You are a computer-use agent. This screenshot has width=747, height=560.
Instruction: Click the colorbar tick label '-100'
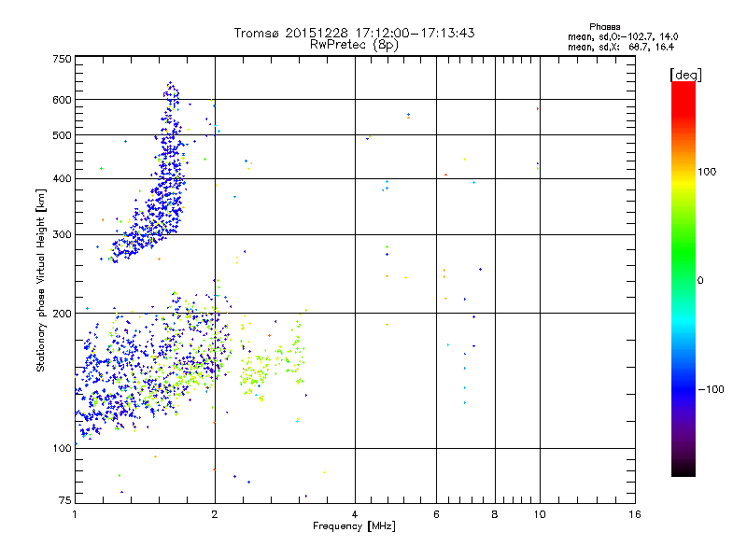[711, 389]
